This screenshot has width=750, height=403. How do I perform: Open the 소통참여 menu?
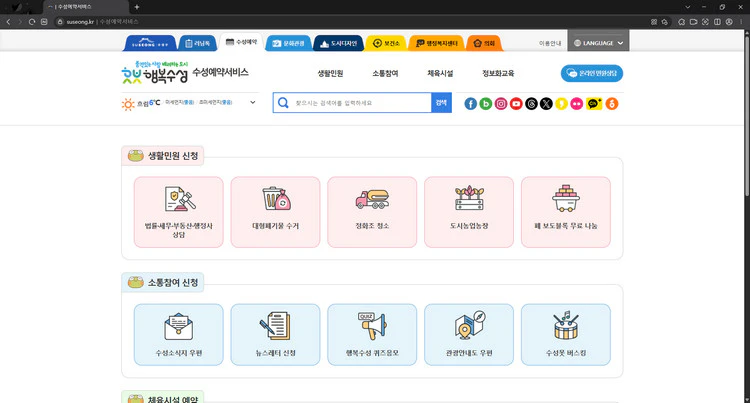coord(386,73)
